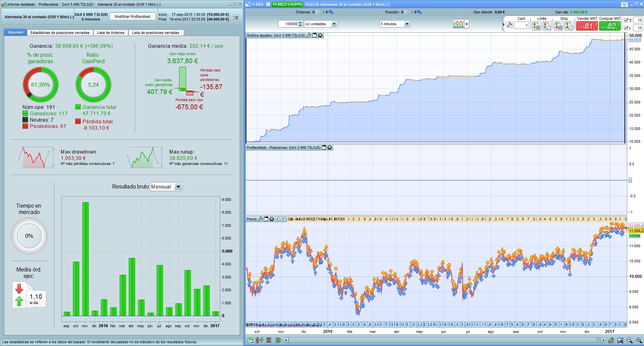Click the 5,24 Ratio Gan/Perd donut chart

tap(93, 85)
